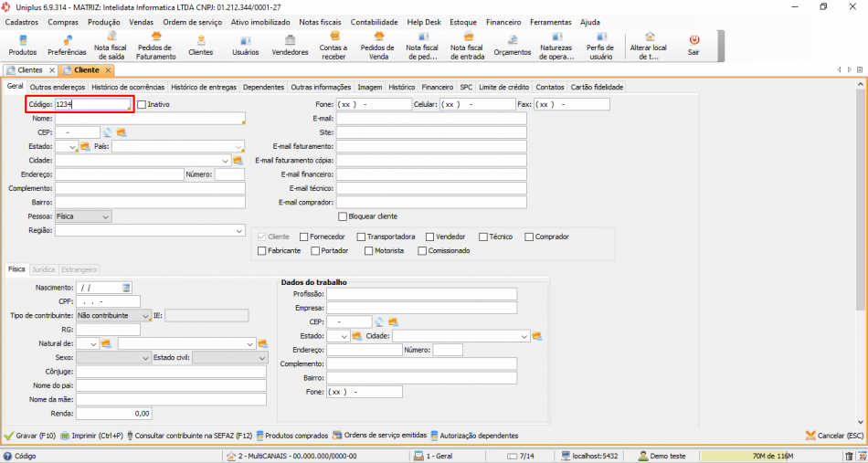Screen dimensions: 868x463
Task: Click Imprimir (Ctrl+P) button
Action: (x=91, y=436)
